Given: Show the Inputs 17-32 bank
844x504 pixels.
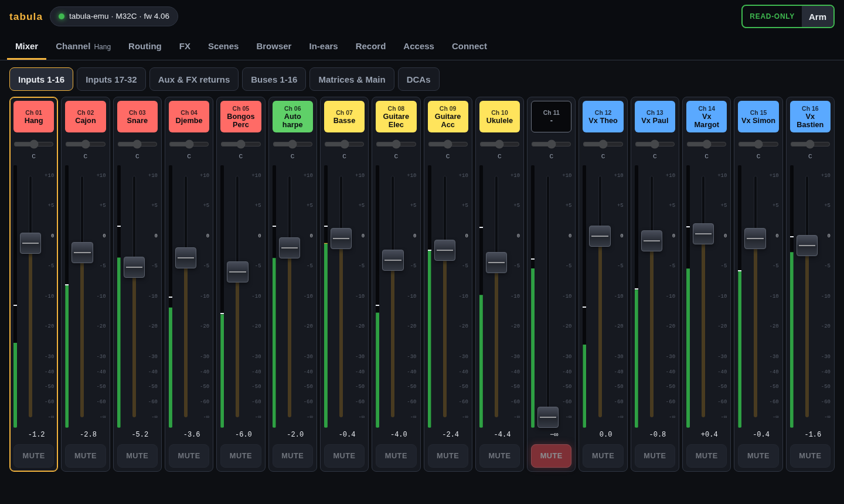Looking at the screenshot, I should click(x=111, y=79).
